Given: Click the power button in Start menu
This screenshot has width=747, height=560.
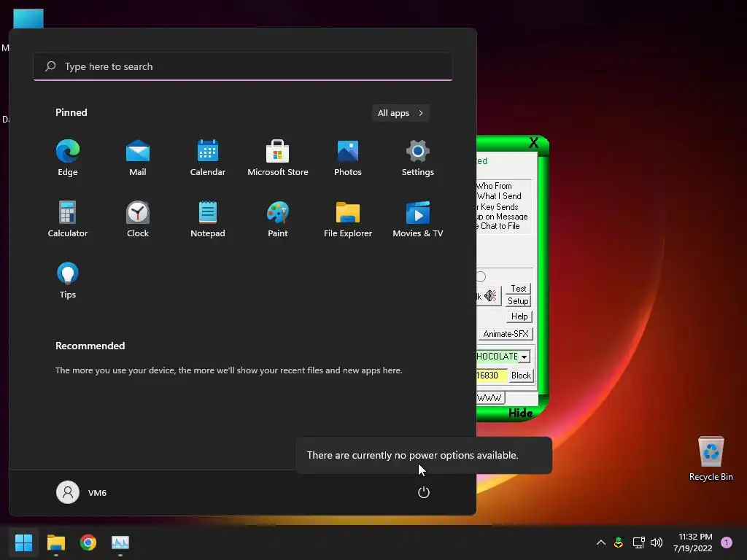Looking at the screenshot, I should (424, 492).
